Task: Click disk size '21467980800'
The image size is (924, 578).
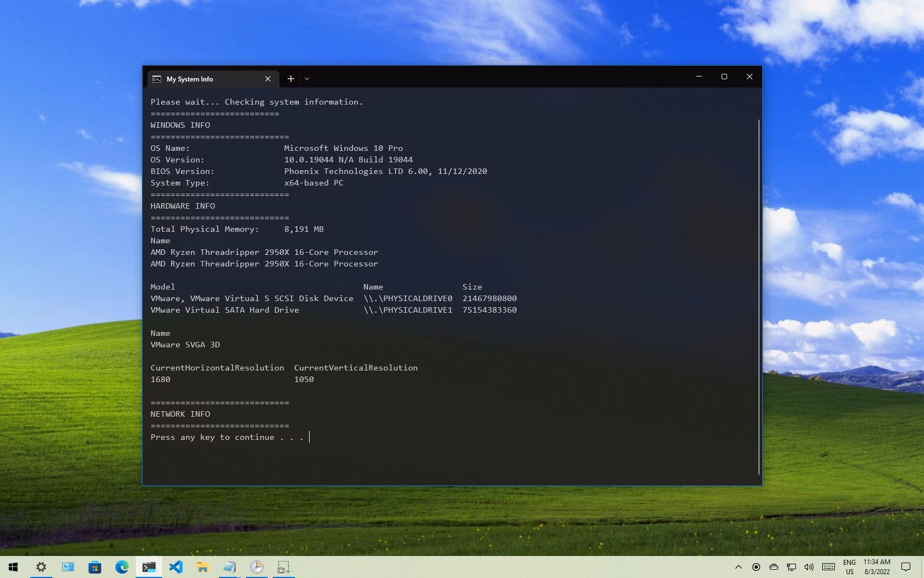Action: (490, 298)
